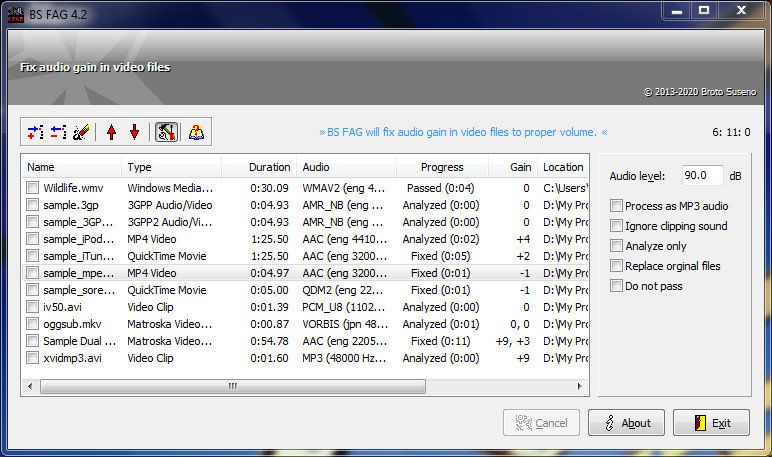Sort list by Duration column header
This screenshot has width=772, height=457.
(x=259, y=167)
